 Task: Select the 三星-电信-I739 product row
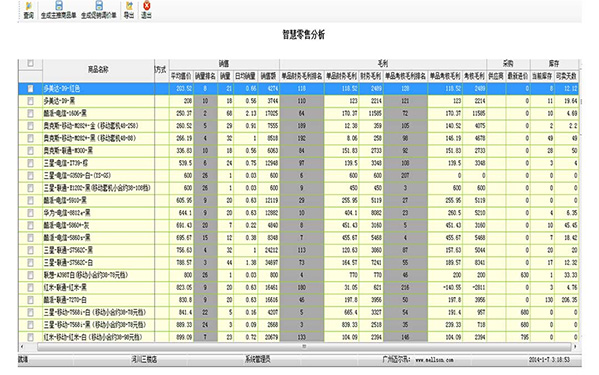point(298,163)
